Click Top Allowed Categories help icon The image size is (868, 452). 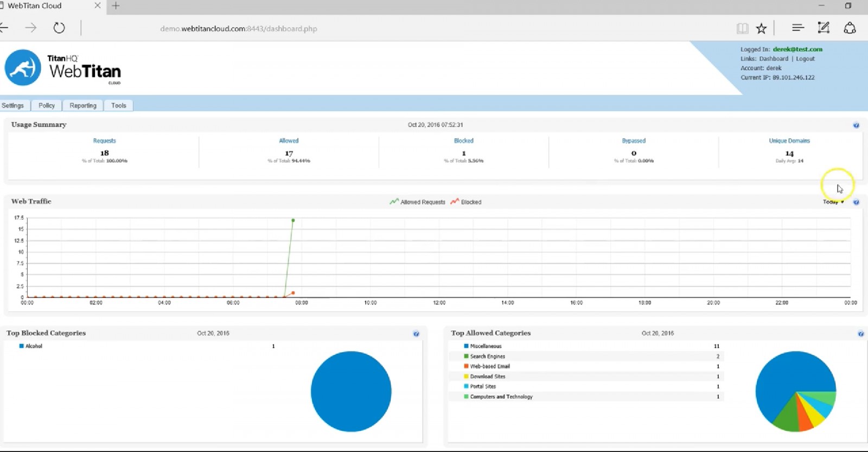(861, 334)
